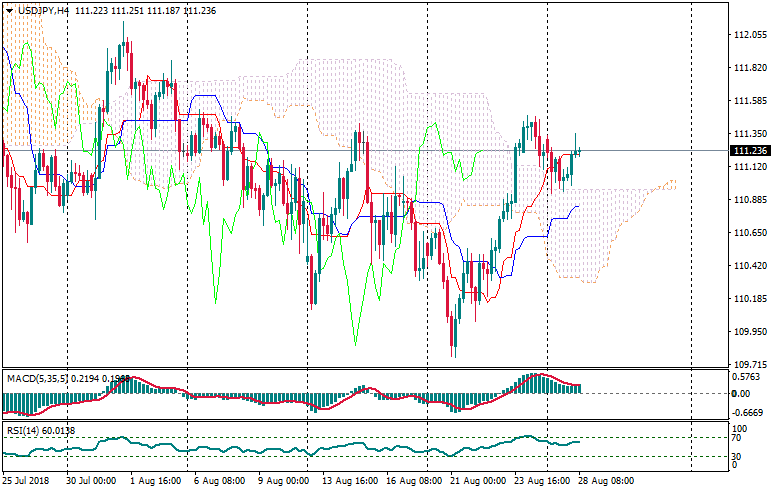The width and height of the screenshot is (771, 492).
Task: Click the 112.055 price axis label
Action: click(x=748, y=35)
